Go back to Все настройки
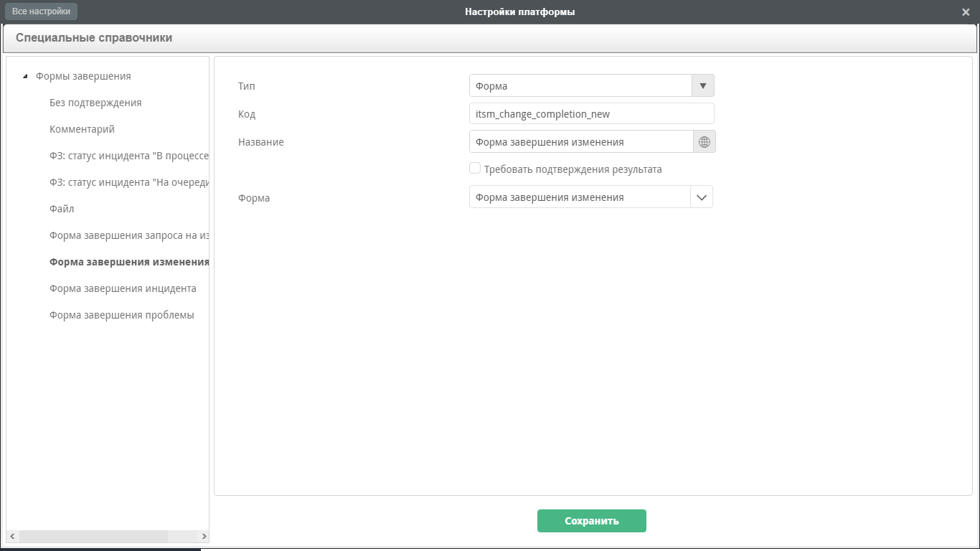980x551 pixels. coord(41,11)
